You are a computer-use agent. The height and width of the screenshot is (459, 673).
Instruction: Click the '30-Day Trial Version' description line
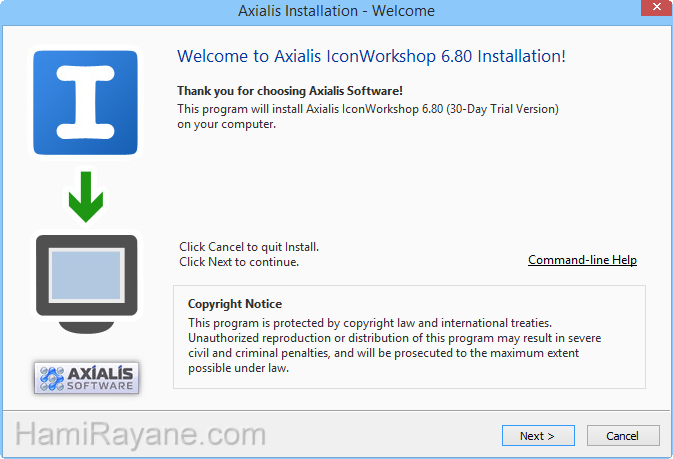368,109
